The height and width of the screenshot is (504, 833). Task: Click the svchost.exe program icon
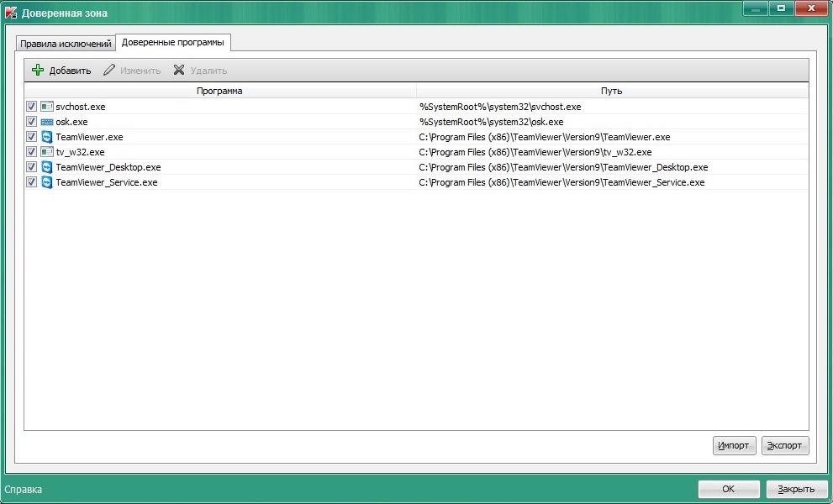(x=47, y=107)
